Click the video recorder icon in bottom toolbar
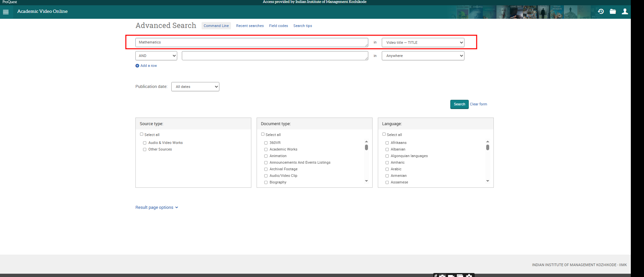Screen dimensions: 644x277 click(451, 276)
